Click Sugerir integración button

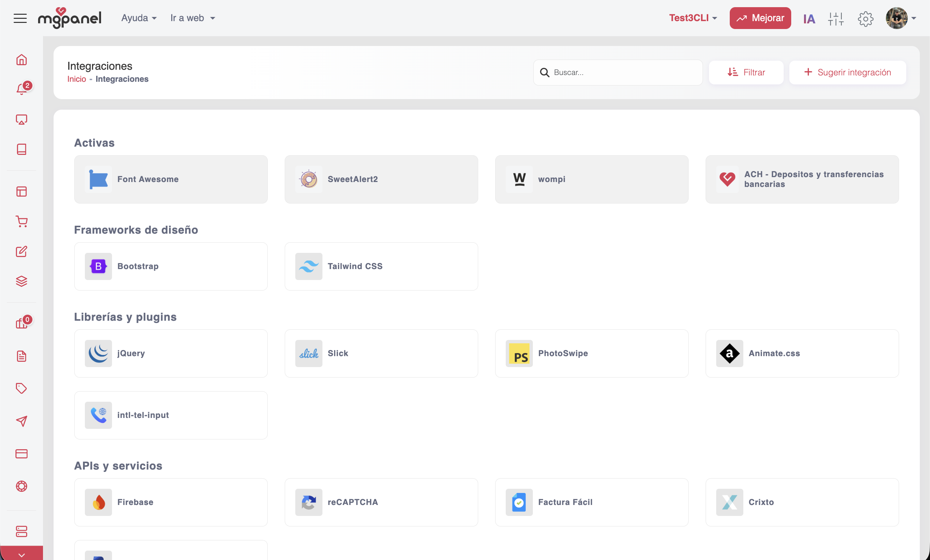pos(847,72)
